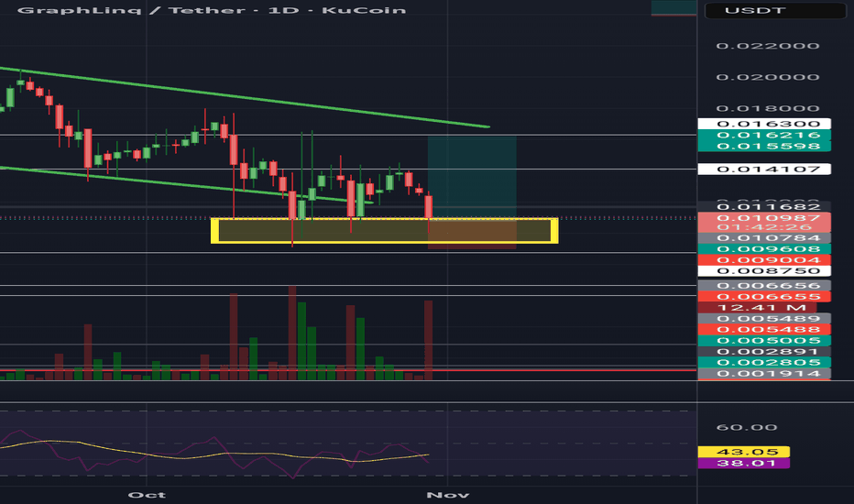
Task: Click the 0.018000 price axis tick
Action: (767, 108)
